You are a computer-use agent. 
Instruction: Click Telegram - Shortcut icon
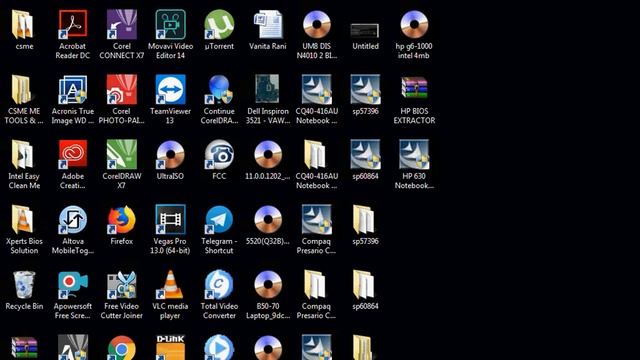coord(219,220)
